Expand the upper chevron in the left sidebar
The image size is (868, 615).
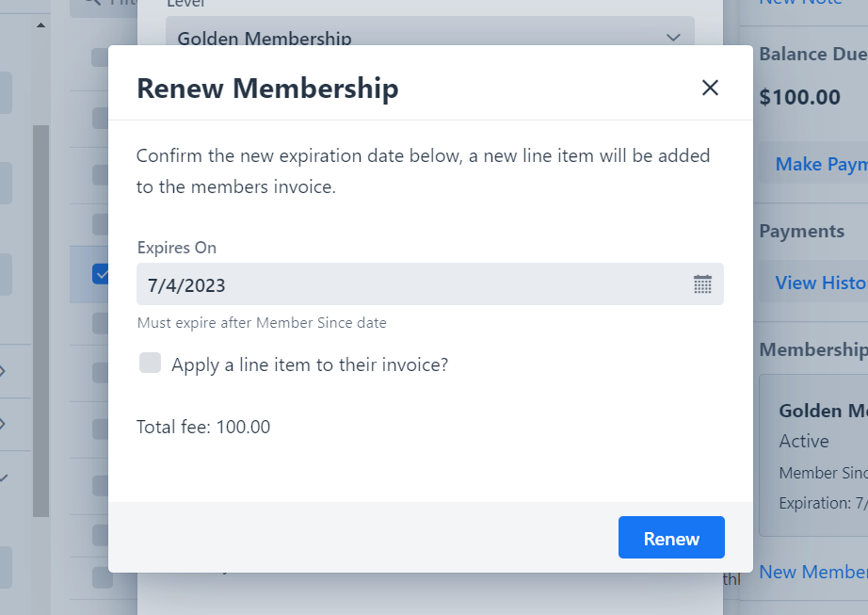pyautogui.click(x=2, y=371)
